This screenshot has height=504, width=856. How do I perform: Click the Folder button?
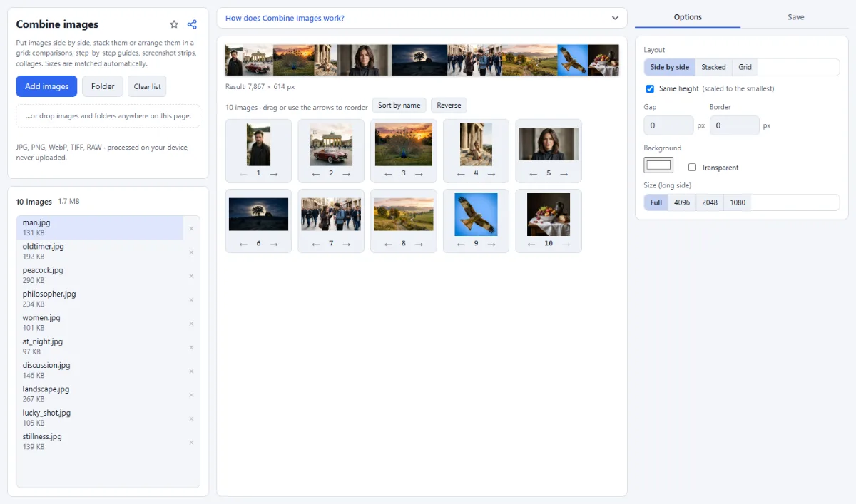103,86
